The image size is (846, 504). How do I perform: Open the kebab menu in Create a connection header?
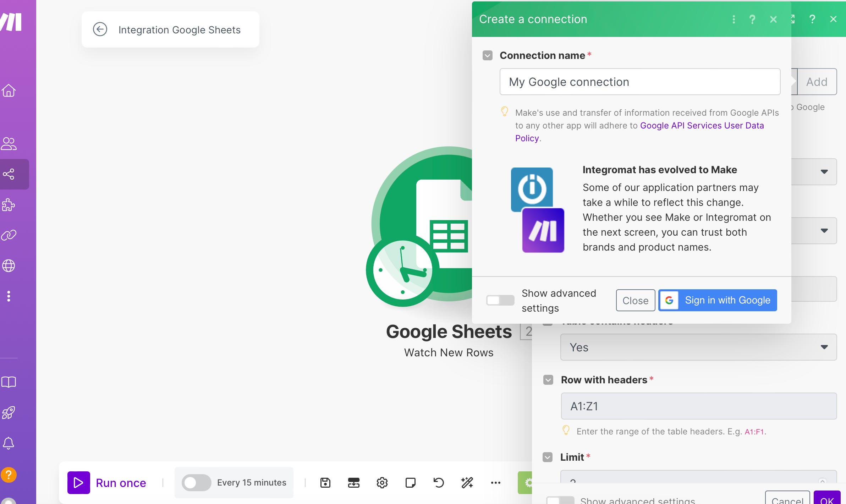pyautogui.click(x=733, y=20)
